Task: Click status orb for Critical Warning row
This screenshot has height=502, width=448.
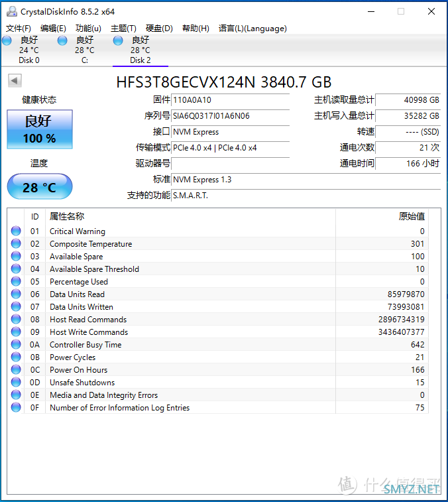Action: 16,231
